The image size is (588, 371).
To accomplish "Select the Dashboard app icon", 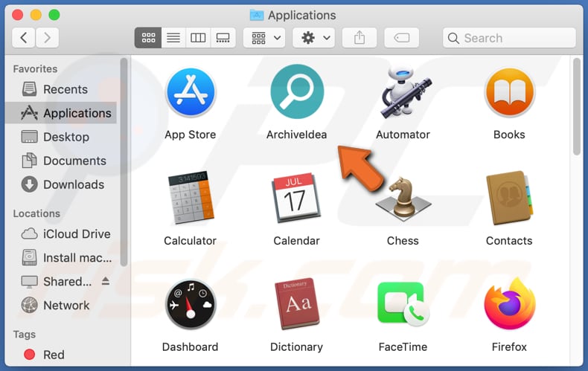I will (191, 304).
